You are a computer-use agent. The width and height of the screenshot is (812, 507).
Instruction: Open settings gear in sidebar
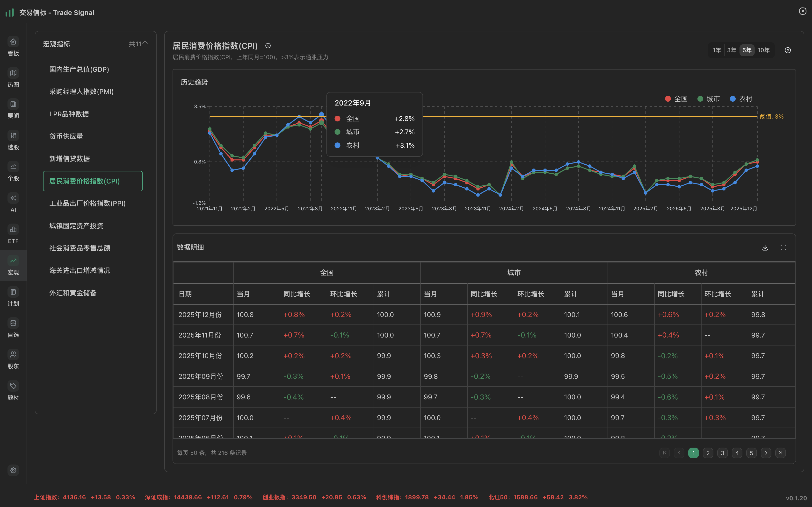[13, 470]
